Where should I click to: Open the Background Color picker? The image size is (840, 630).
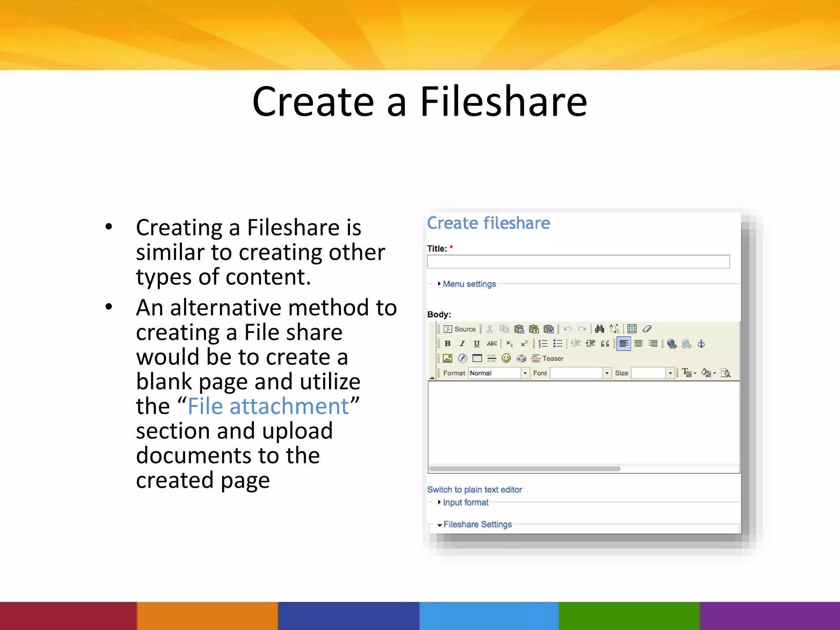click(708, 373)
